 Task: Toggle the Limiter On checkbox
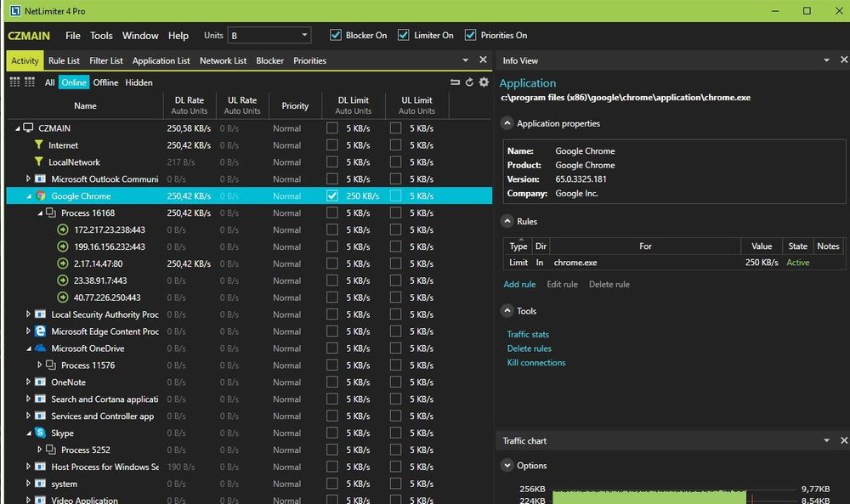click(403, 35)
